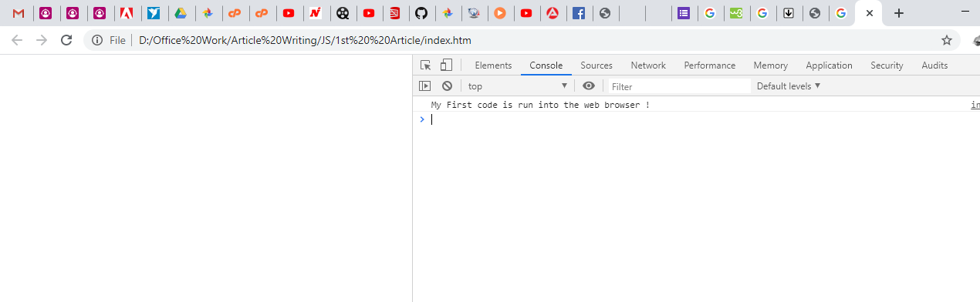The height and width of the screenshot is (302, 980).
Task: Switch to the Network panel
Action: [648, 65]
